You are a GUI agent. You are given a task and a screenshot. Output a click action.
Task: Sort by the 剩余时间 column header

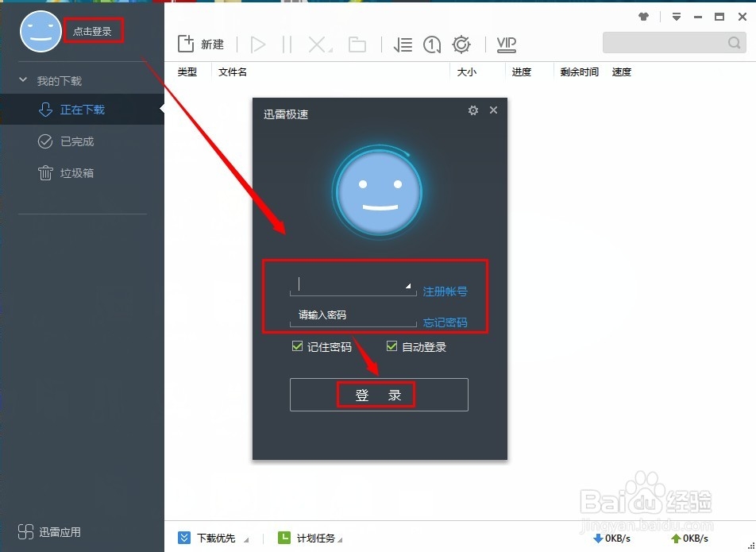(x=579, y=71)
